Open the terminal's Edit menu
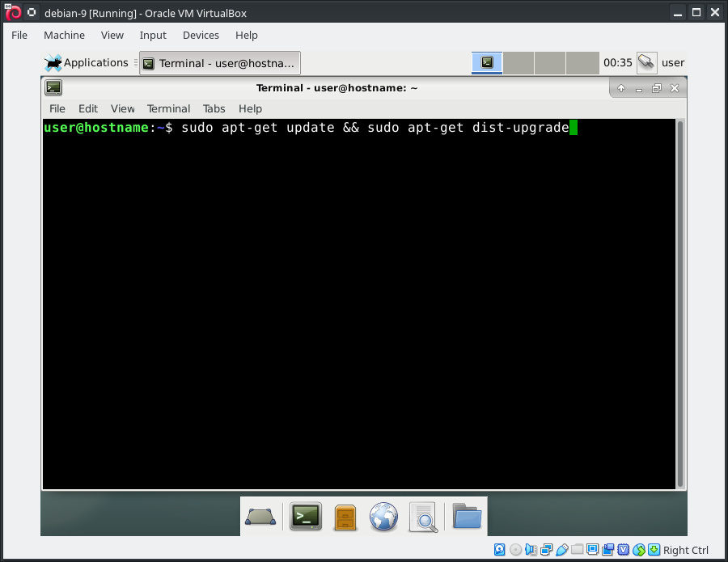 88,108
